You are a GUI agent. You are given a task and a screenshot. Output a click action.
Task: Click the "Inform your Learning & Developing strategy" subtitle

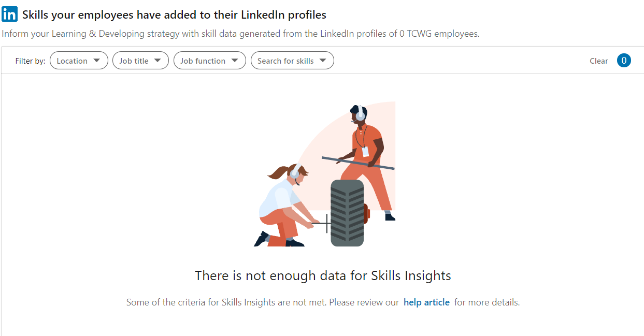tap(240, 34)
